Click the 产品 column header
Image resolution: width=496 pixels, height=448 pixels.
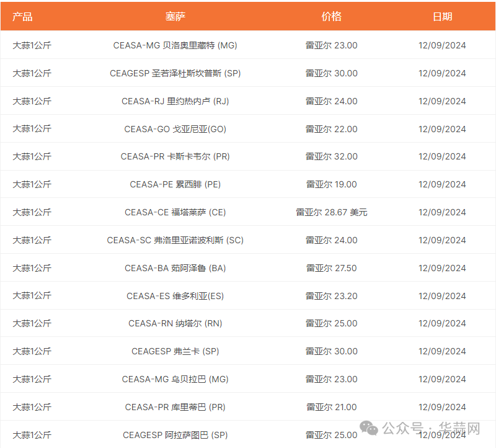[22, 17]
